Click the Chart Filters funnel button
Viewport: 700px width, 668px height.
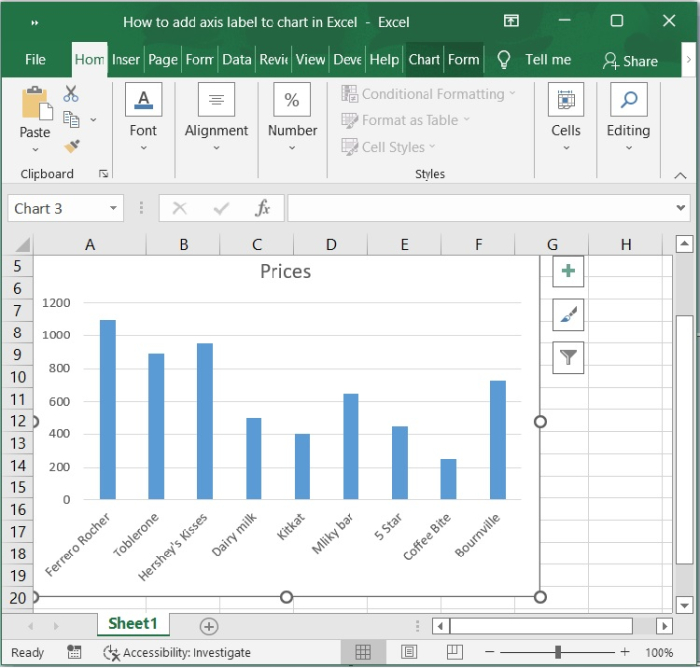(x=568, y=358)
